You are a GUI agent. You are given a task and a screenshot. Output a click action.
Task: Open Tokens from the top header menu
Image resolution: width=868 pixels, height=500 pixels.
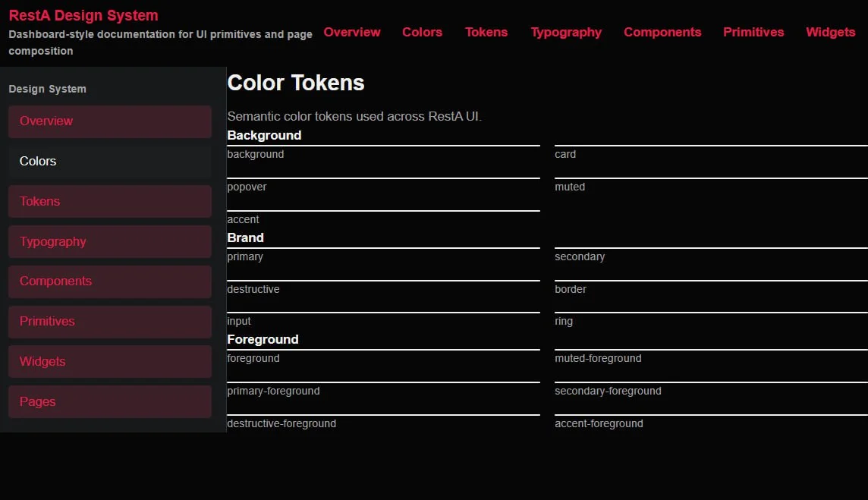pyautogui.click(x=486, y=32)
